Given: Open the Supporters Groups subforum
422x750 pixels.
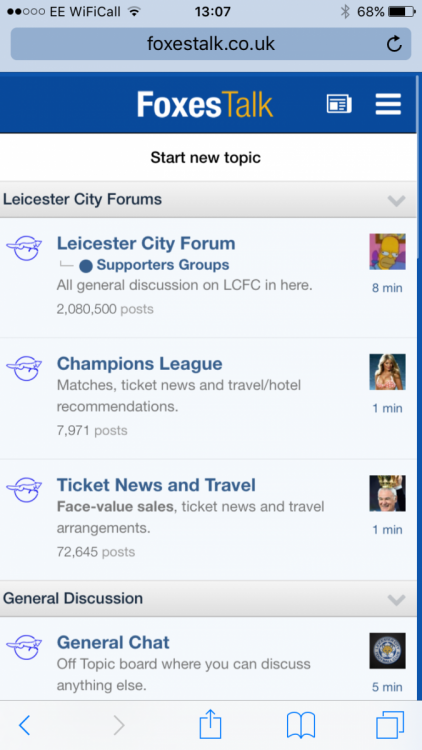Looking at the screenshot, I should 163,265.
